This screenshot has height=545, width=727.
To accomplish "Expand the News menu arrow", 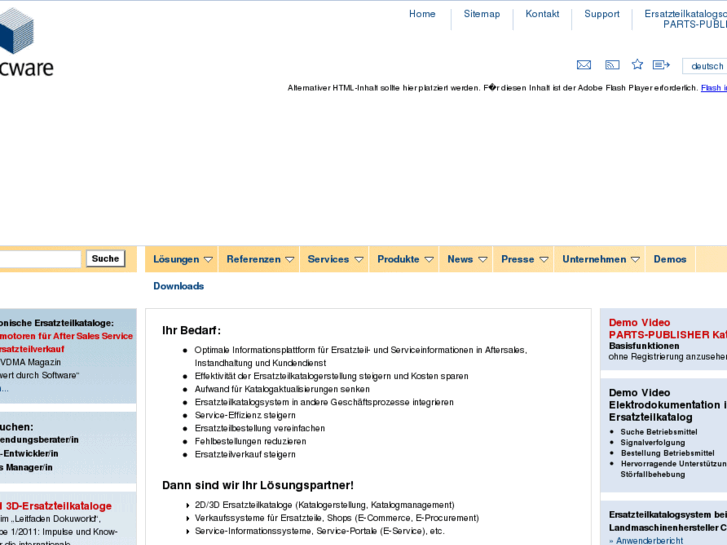I will pos(483,260).
